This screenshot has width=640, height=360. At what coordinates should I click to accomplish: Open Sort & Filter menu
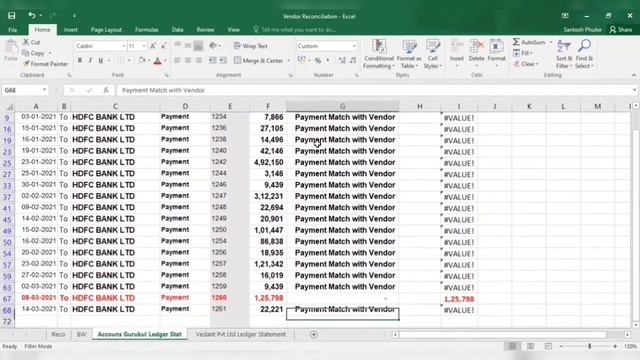(x=564, y=54)
